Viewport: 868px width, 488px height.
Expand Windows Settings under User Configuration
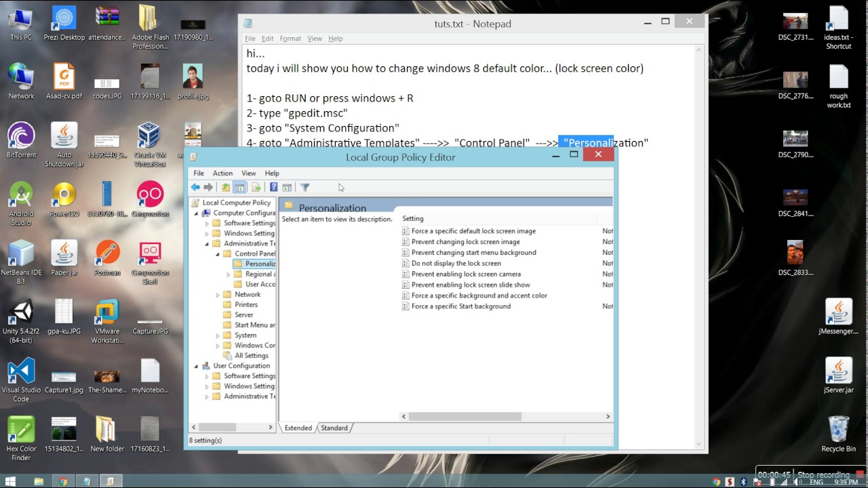pos(207,386)
